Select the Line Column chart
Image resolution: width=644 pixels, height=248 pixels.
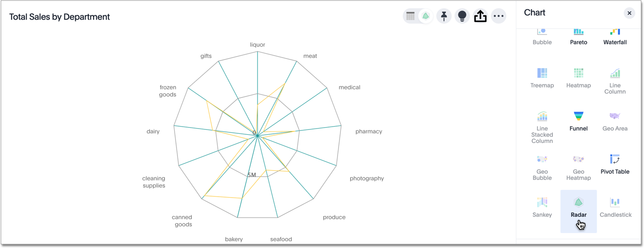pyautogui.click(x=615, y=81)
